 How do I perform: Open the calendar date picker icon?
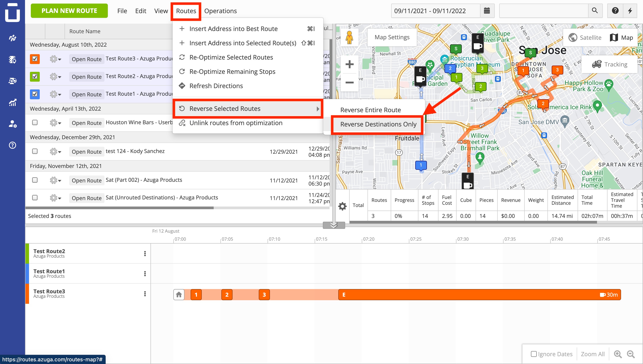[x=487, y=11]
